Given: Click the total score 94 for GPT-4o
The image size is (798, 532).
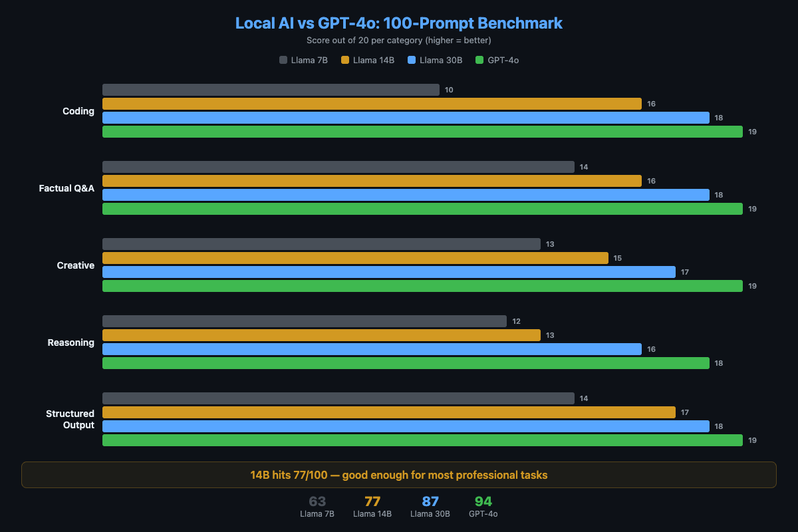Looking at the screenshot, I should tap(483, 501).
